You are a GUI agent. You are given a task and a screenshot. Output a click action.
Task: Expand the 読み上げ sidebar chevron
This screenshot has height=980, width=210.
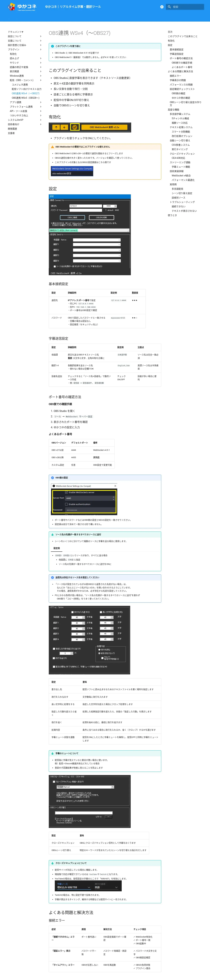pyautogui.click(x=41, y=58)
